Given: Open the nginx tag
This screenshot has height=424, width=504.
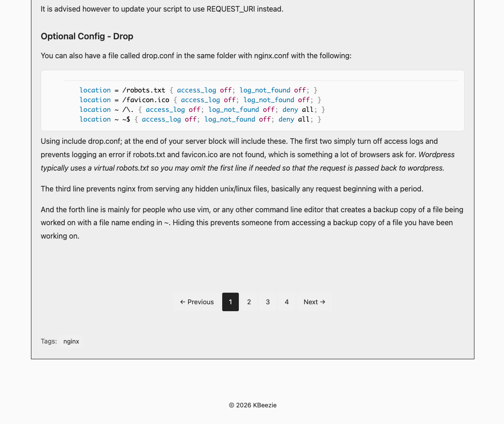Looking at the screenshot, I should [71, 341].
